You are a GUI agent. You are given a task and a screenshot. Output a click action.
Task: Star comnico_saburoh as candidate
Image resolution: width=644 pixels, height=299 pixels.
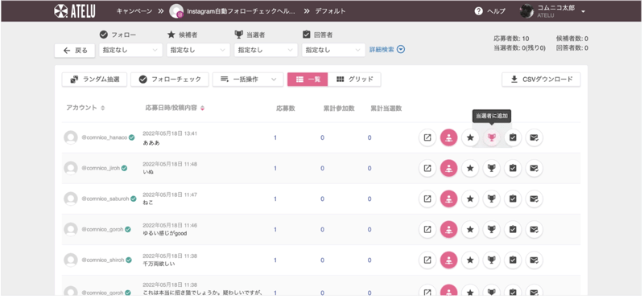click(470, 199)
